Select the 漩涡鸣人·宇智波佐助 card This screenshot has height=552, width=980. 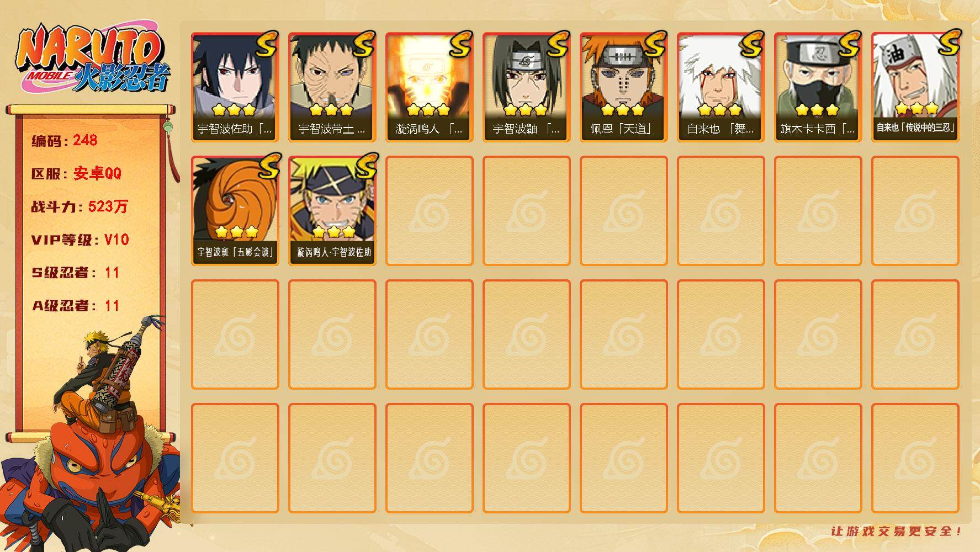(332, 211)
